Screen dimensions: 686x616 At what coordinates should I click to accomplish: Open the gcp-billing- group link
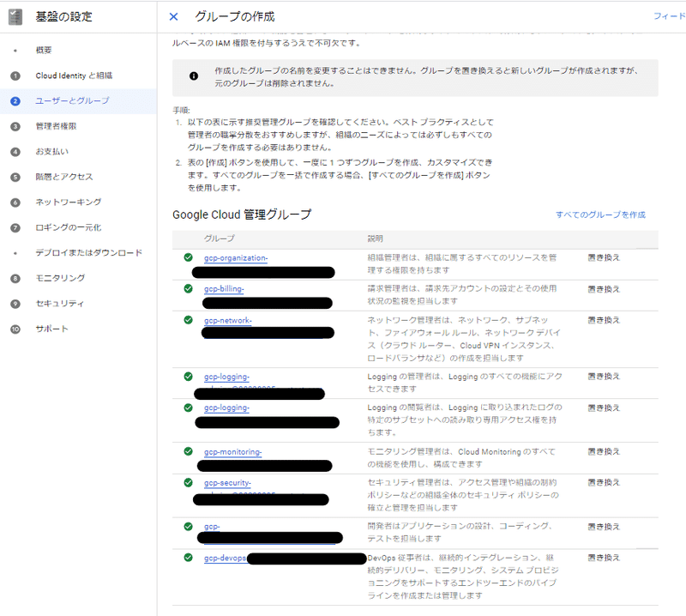(224, 289)
